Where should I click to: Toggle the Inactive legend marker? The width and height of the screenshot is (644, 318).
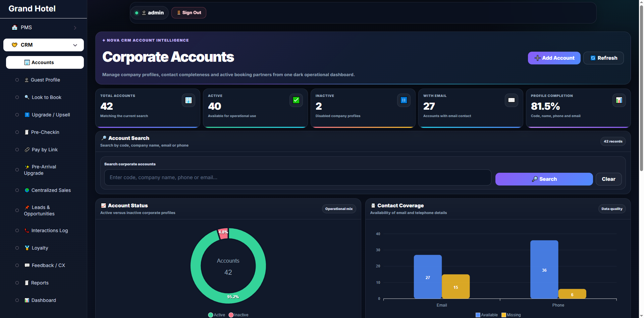pos(231,315)
